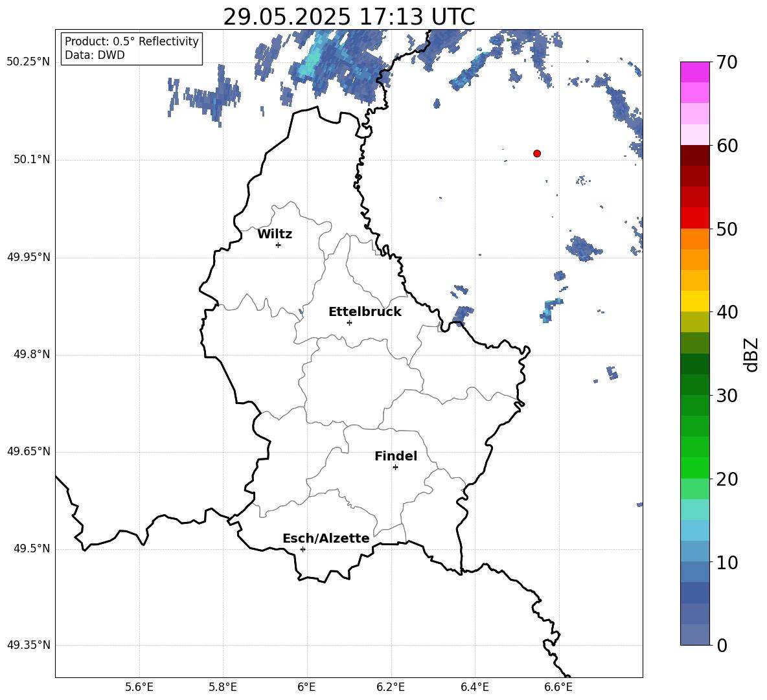Click the turquoise colorbar segment above 15
The height and width of the screenshot is (700, 767).
(694, 510)
